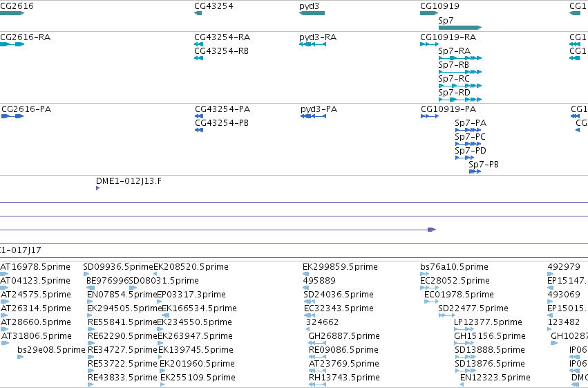Click EST EN07854.5prime
588x388 pixels.
(122, 295)
